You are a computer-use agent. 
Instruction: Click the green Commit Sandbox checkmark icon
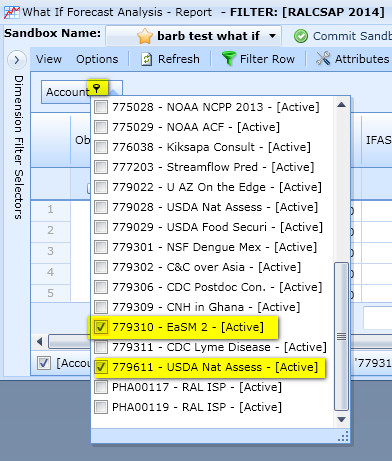(301, 36)
